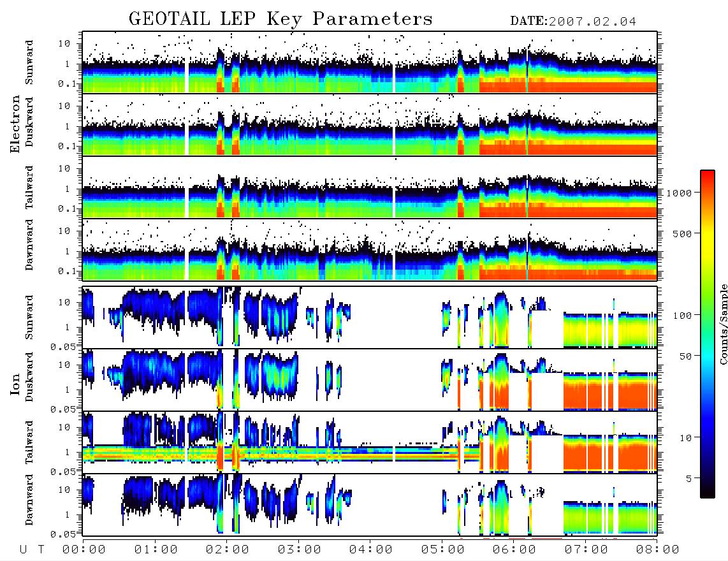
Task: Click the Electron Sunward spectrogram plot
Action: 370,62
